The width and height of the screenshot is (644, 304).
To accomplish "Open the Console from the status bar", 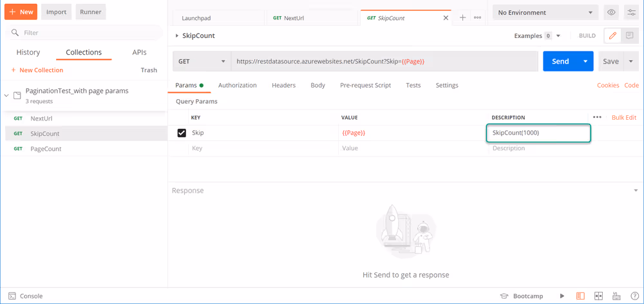I will click(x=25, y=296).
